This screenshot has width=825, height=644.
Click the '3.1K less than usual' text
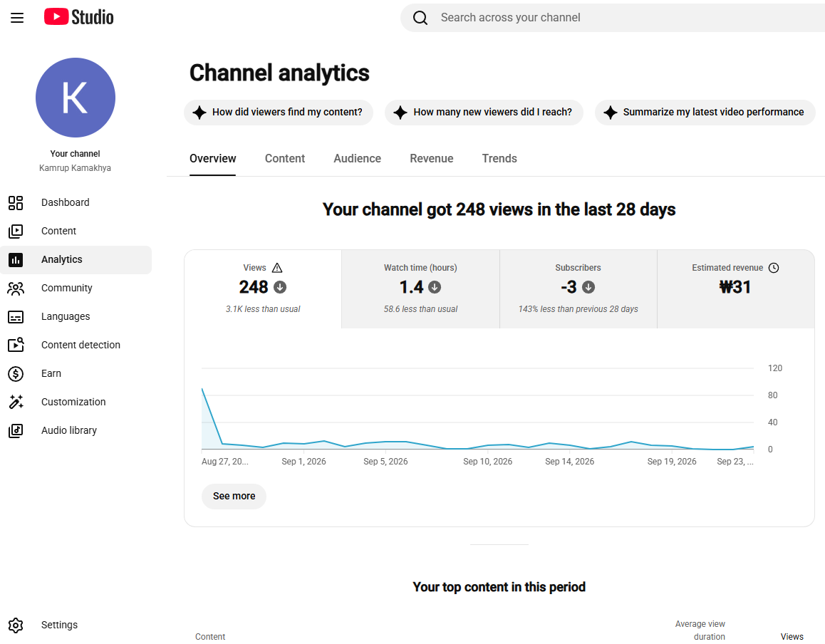[263, 309]
